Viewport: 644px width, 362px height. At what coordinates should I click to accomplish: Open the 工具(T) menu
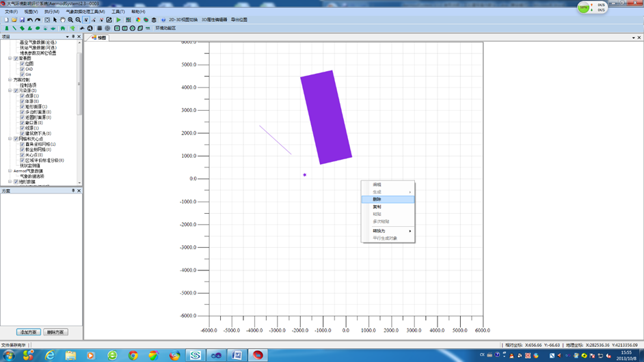click(118, 12)
